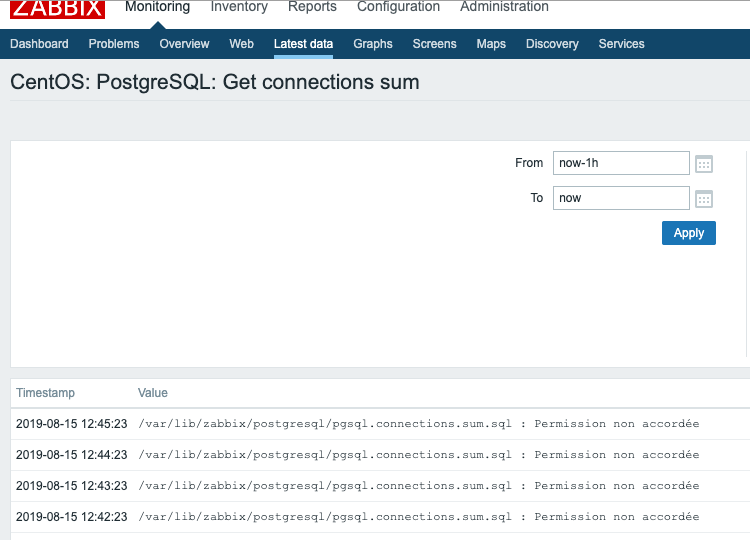Screen dimensions: 750x540
Task: Open the Configuration menu
Action: 398,7
